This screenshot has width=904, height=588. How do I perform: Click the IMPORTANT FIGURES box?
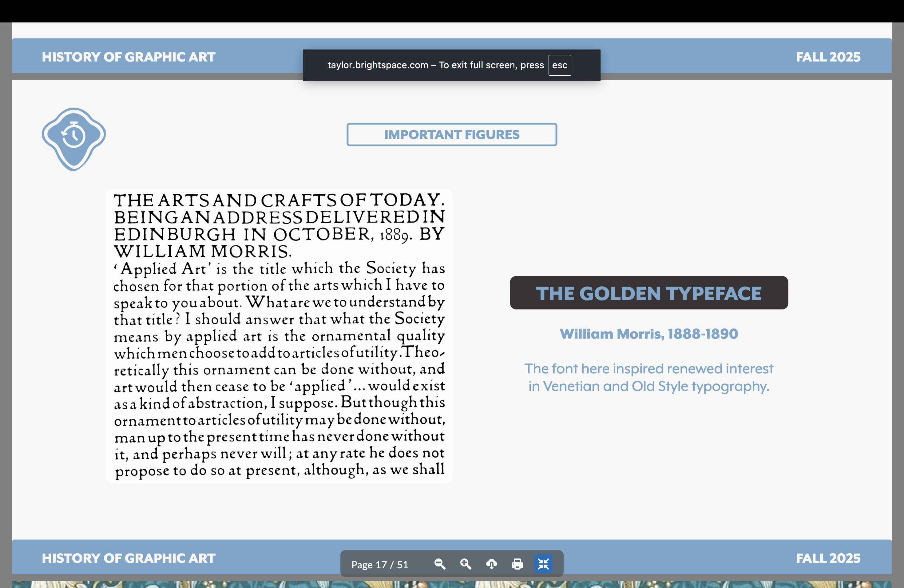coord(452,134)
